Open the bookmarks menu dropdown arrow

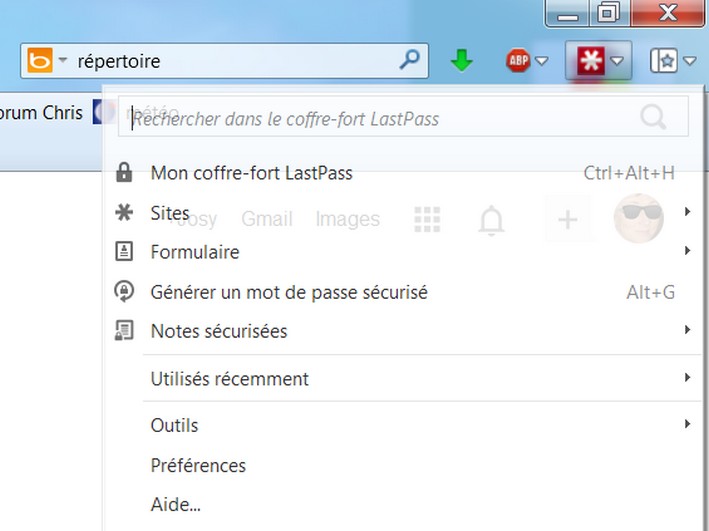coord(690,60)
